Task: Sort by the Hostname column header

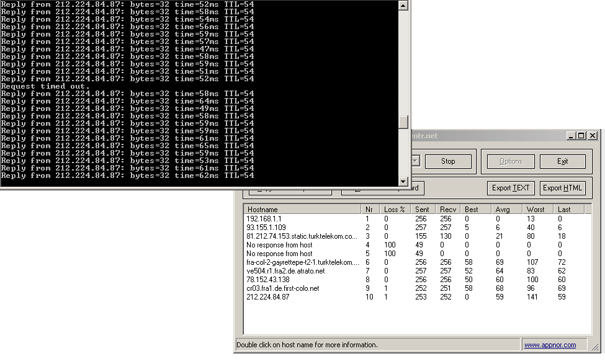Action: pos(303,210)
